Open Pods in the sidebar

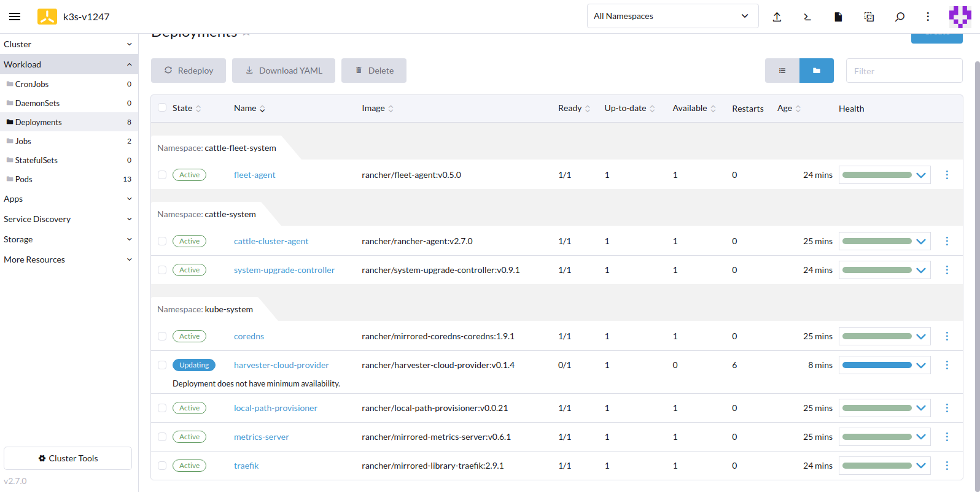69,179
